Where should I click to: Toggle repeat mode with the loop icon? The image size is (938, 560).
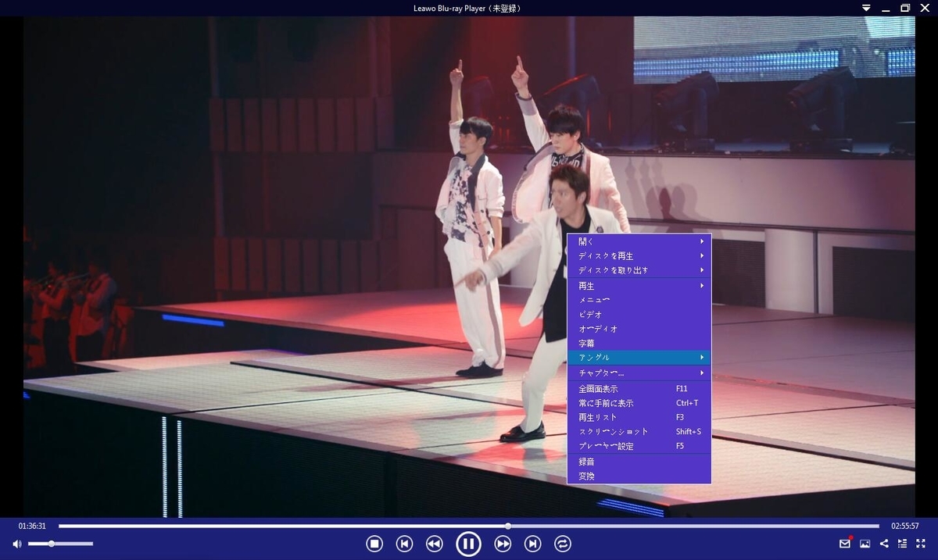[x=564, y=544]
